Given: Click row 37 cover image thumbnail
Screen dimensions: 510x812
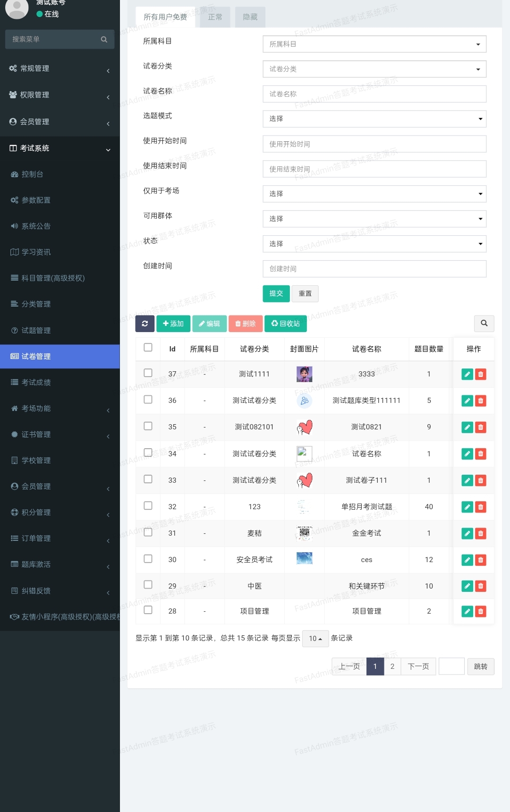Looking at the screenshot, I should [x=305, y=374].
